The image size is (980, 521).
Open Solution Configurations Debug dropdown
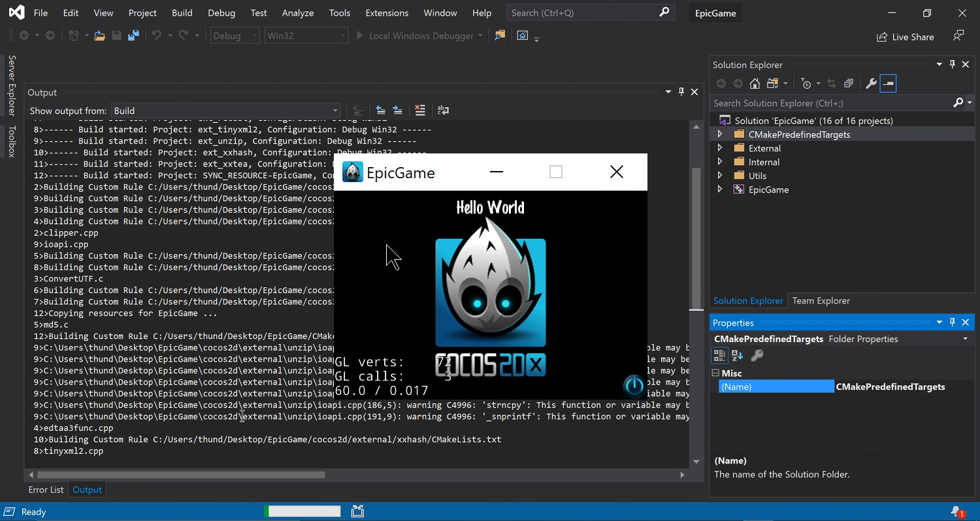click(x=235, y=36)
